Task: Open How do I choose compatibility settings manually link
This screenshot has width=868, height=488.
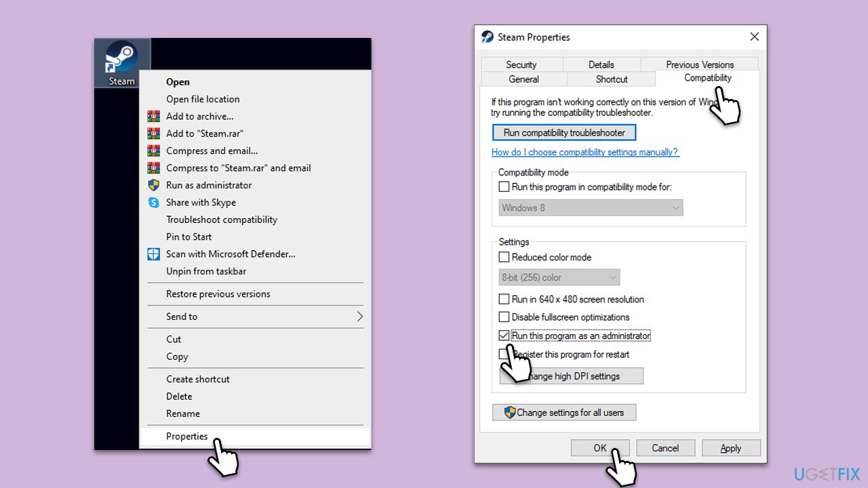Action: point(585,152)
